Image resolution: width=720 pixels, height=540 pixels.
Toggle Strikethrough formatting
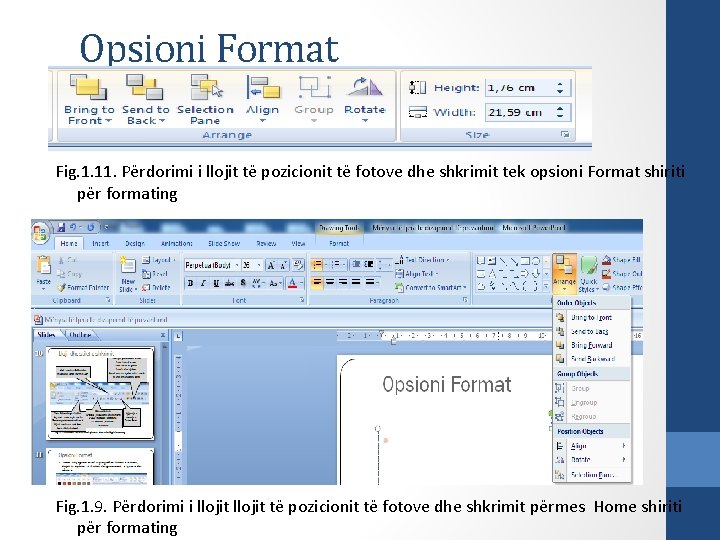[229, 283]
